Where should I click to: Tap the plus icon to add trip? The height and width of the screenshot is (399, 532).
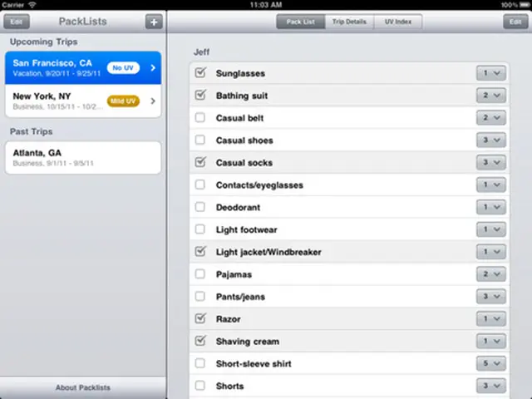153,22
